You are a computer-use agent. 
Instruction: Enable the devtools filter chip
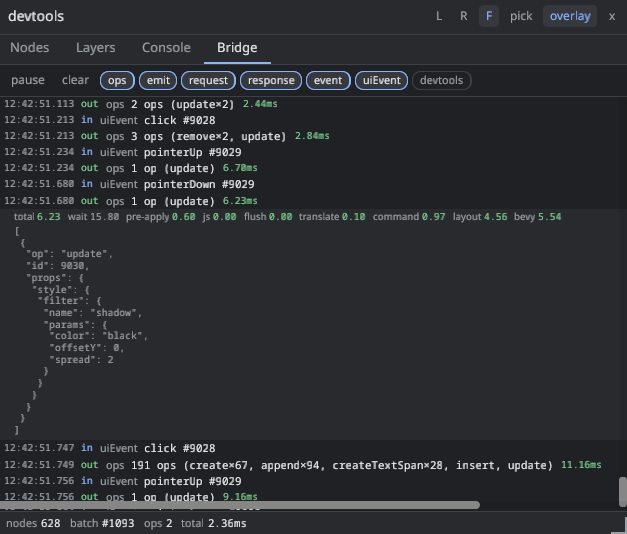(441, 80)
